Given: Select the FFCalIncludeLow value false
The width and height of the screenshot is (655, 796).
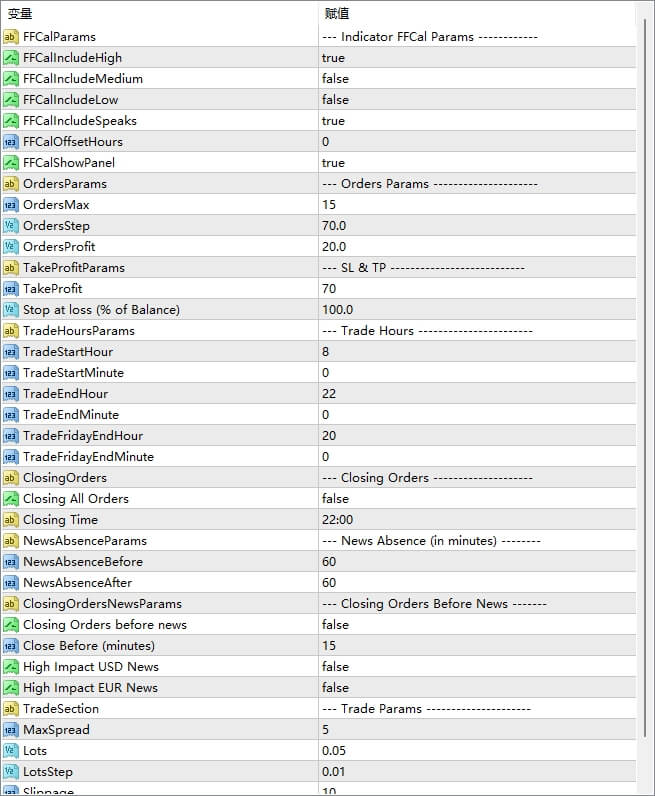Looking at the screenshot, I should 335,100.
